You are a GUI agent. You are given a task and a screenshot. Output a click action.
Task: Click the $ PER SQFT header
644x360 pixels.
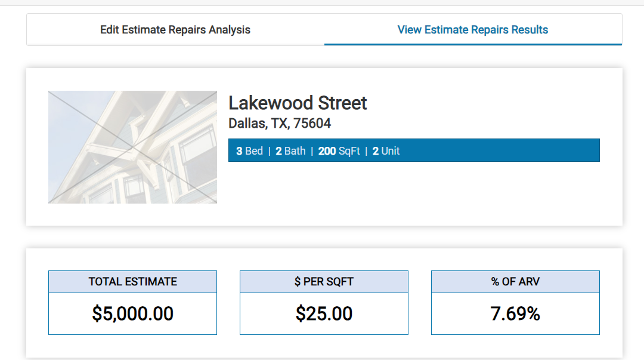[x=324, y=282]
